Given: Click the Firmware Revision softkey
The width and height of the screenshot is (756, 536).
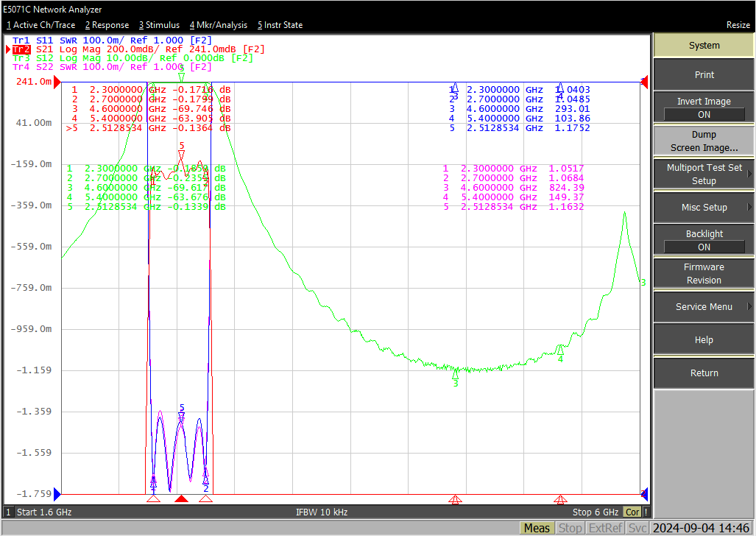Looking at the screenshot, I should click(704, 274).
